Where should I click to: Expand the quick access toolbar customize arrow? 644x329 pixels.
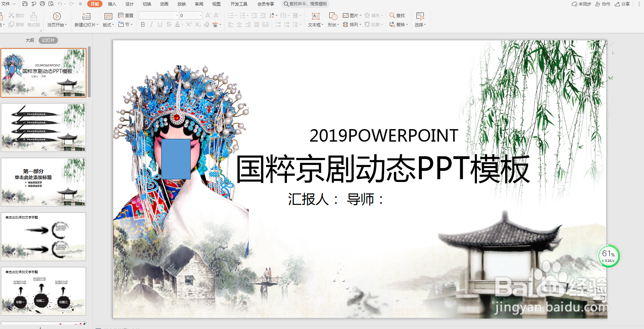(x=80, y=4)
